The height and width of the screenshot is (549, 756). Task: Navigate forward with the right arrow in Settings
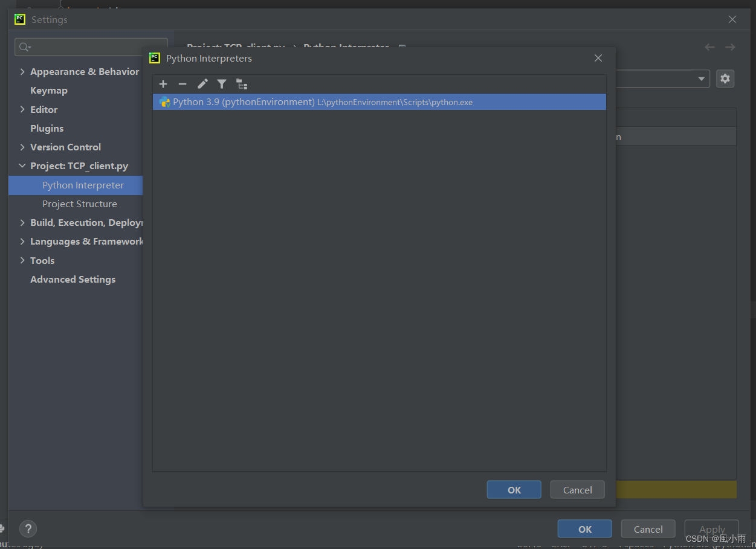tap(730, 47)
